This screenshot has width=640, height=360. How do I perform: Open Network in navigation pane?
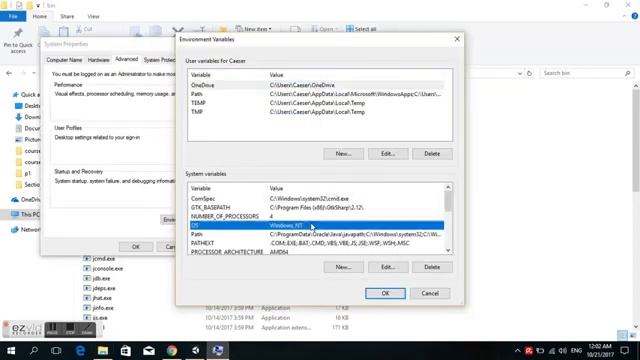tap(26, 230)
